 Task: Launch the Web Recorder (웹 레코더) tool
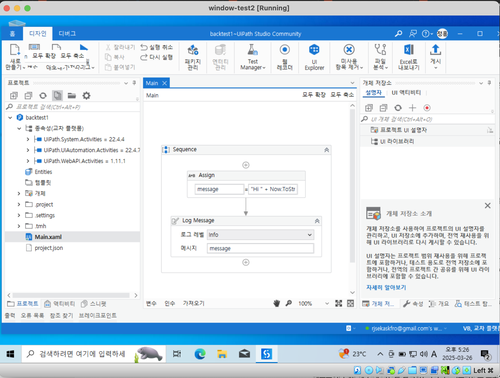pos(284,57)
